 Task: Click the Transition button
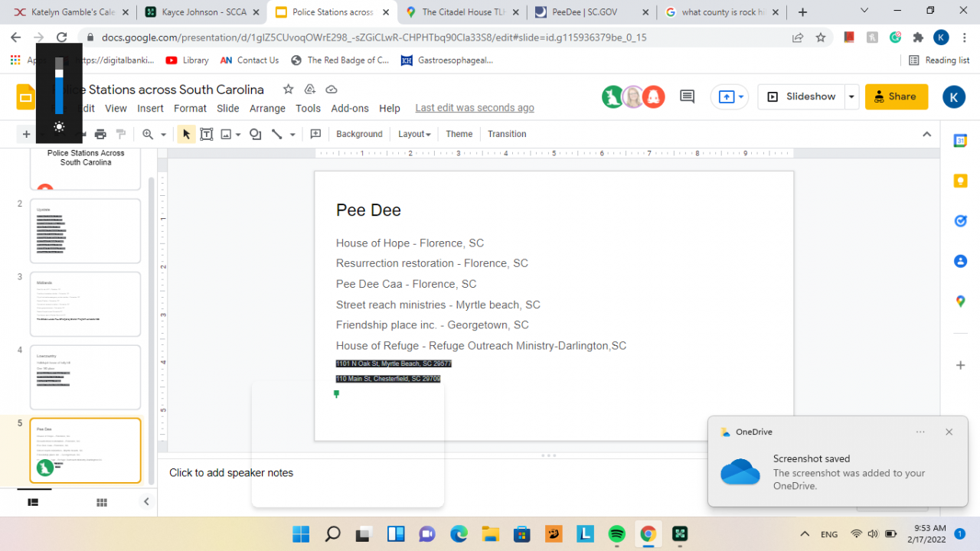pyautogui.click(x=507, y=134)
